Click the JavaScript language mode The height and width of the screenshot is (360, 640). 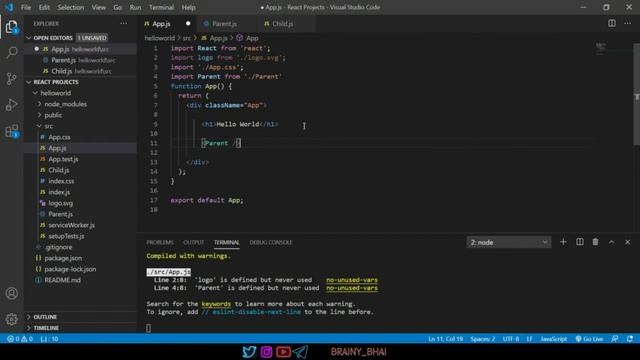pyautogui.click(x=553, y=339)
